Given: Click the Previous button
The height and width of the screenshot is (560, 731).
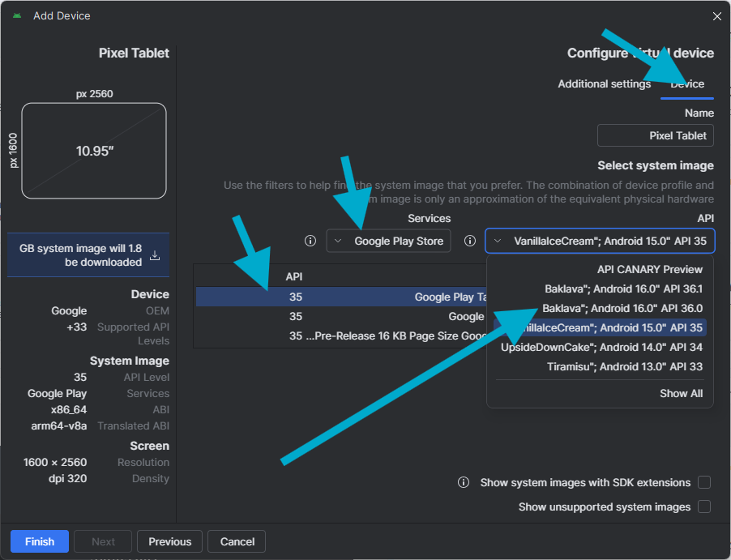Looking at the screenshot, I should pos(169,541).
